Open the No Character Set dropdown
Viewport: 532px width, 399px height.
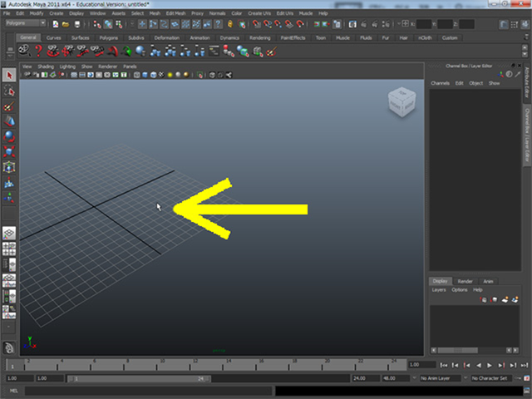[x=491, y=378]
